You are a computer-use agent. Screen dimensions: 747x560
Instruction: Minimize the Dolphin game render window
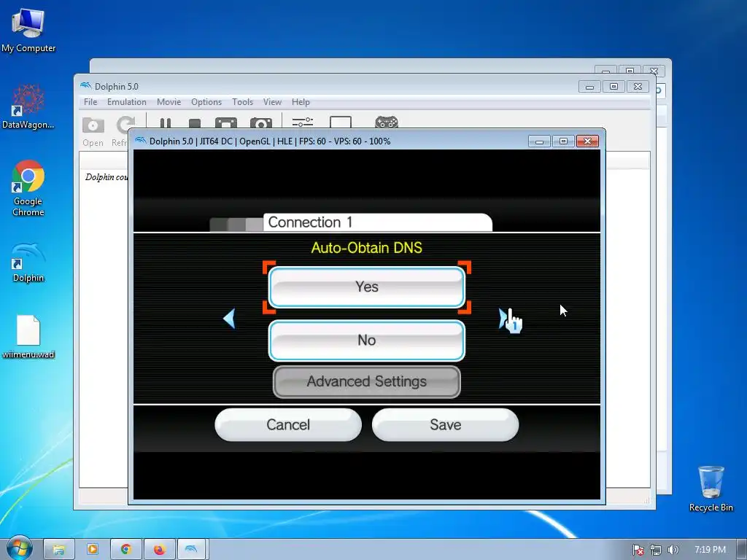click(x=539, y=141)
